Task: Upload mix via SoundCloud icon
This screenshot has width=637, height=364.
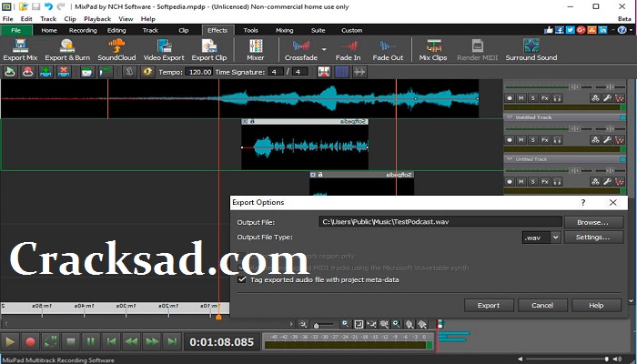Action: pyautogui.click(x=116, y=49)
